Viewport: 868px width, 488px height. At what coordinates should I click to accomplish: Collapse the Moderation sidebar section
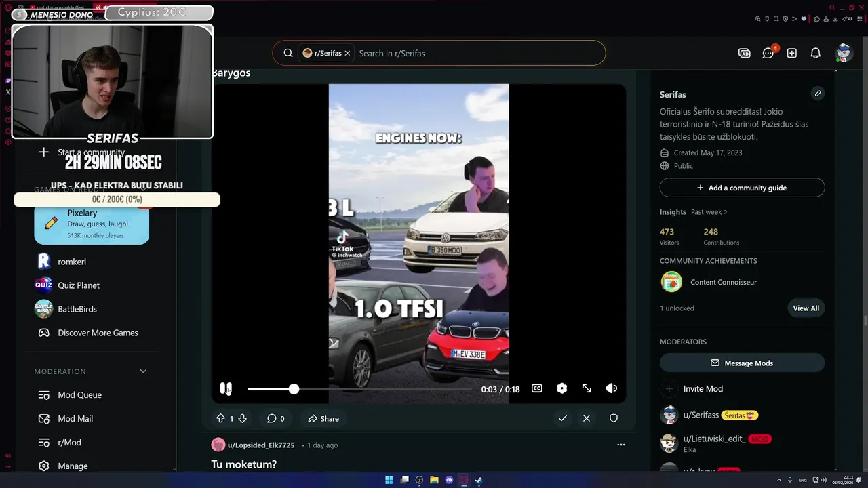pyautogui.click(x=143, y=371)
